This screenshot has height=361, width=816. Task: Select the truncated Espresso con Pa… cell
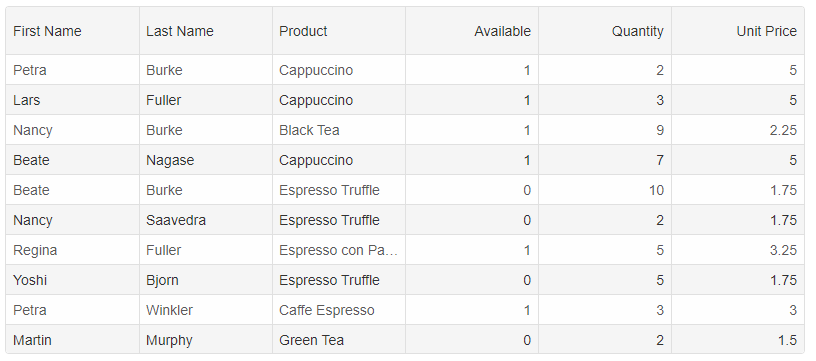(339, 250)
